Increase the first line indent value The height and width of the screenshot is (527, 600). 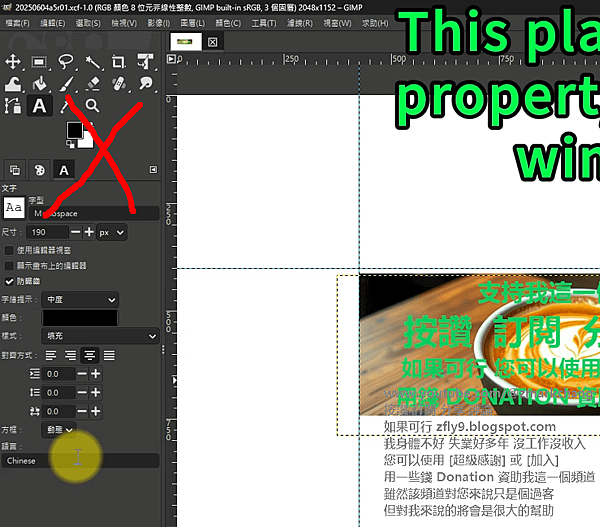pos(96,374)
